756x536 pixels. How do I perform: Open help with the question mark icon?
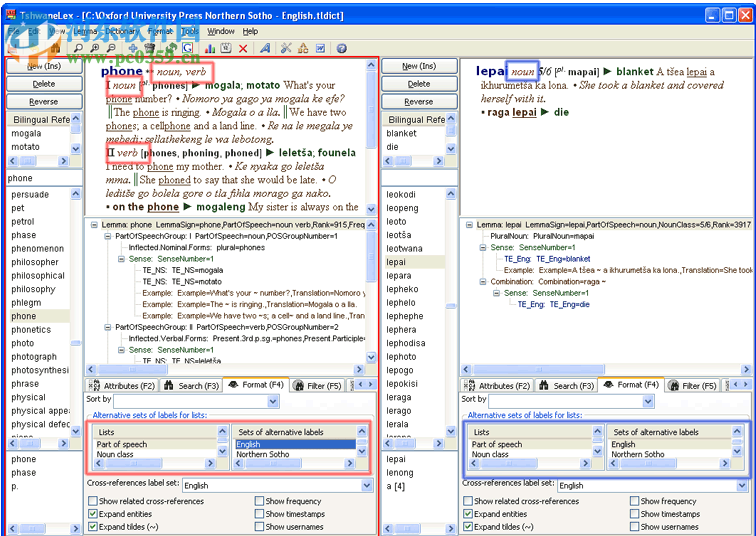pyautogui.click(x=342, y=48)
